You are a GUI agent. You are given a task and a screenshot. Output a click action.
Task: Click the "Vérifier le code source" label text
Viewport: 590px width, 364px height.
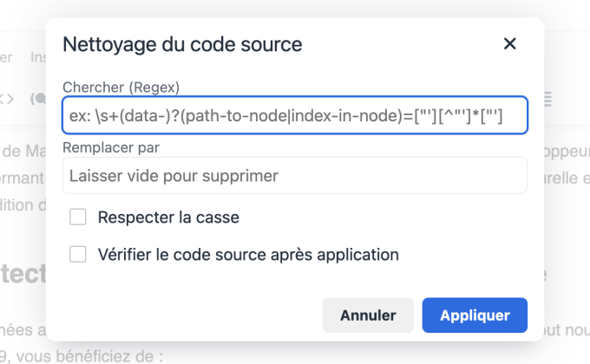tap(248, 254)
